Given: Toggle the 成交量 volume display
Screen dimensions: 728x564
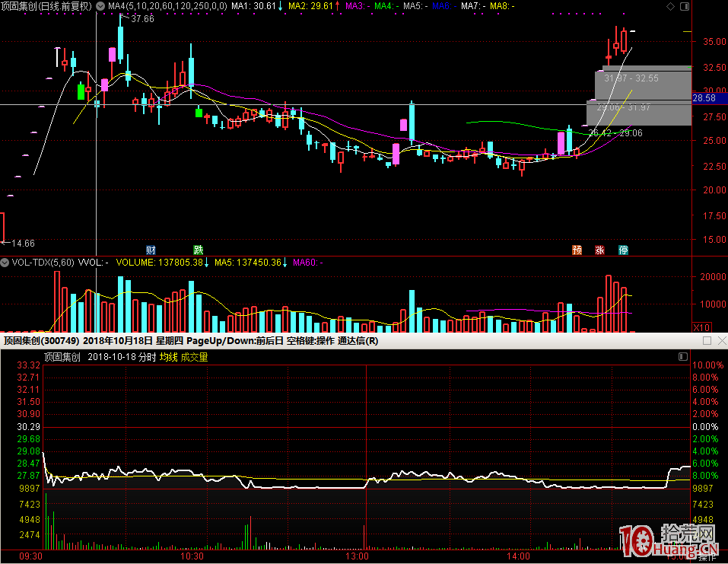Looking at the screenshot, I should click(x=193, y=357).
